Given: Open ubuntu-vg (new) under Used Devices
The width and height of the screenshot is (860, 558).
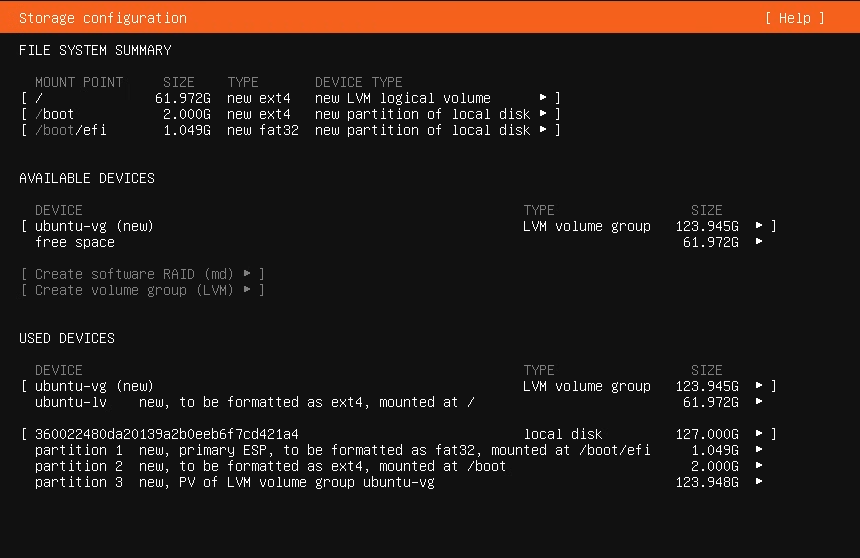Looking at the screenshot, I should point(399,386).
